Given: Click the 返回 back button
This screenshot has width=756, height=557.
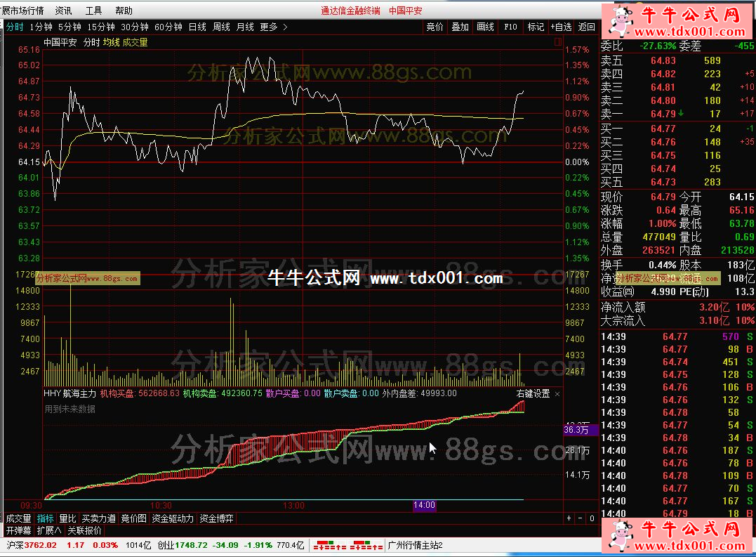Looking at the screenshot, I should tap(586, 27).
